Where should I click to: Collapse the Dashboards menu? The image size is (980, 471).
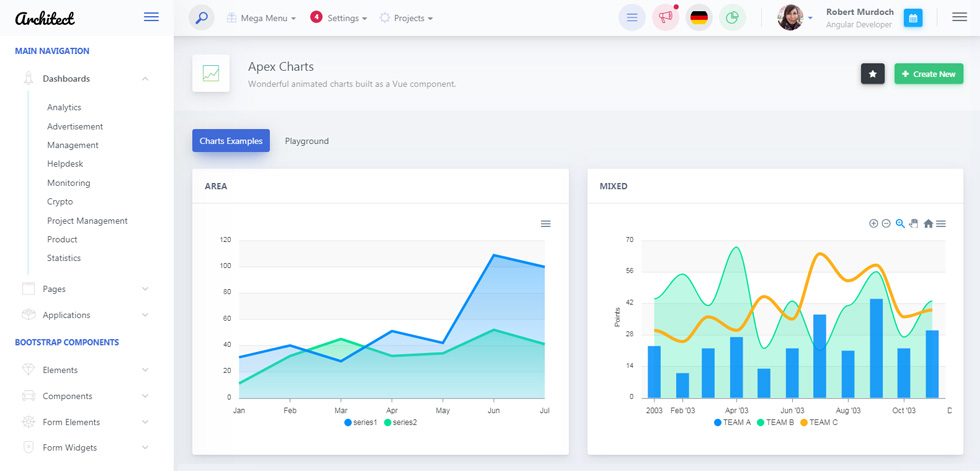coord(88,79)
